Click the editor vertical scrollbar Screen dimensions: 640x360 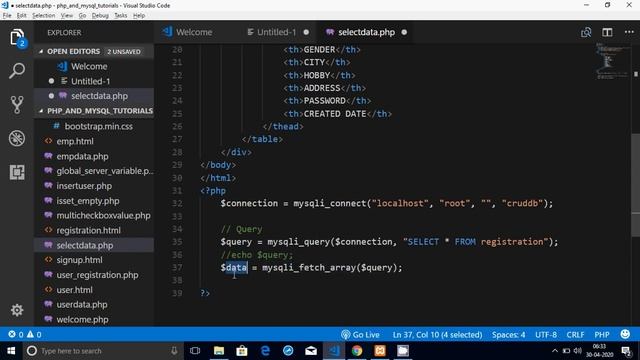[636, 184]
